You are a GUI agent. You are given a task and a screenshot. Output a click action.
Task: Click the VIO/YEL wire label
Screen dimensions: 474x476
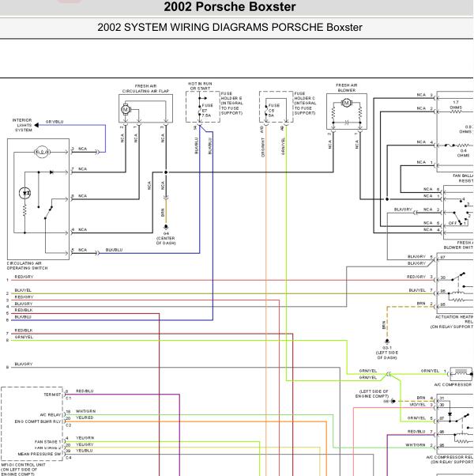point(417,405)
